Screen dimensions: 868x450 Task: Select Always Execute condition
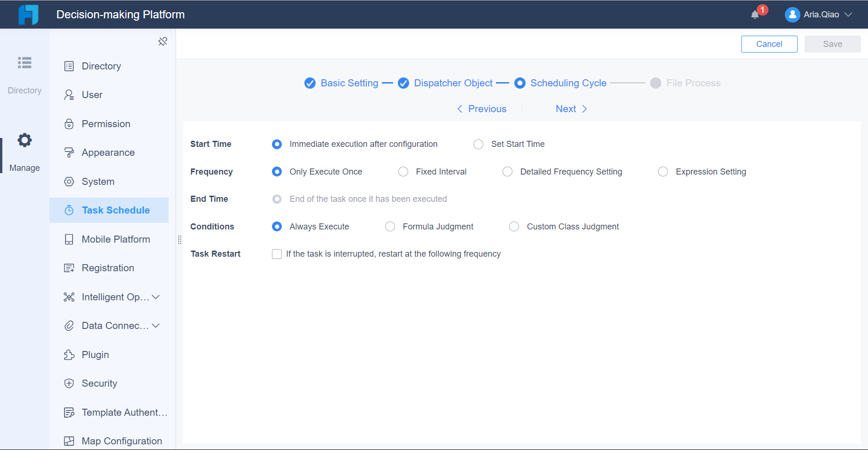(x=277, y=227)
